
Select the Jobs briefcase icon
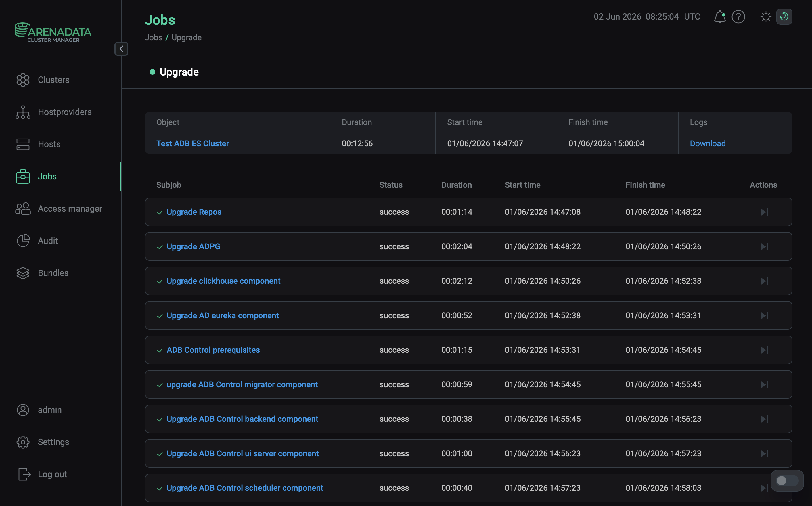click(23, 176)
